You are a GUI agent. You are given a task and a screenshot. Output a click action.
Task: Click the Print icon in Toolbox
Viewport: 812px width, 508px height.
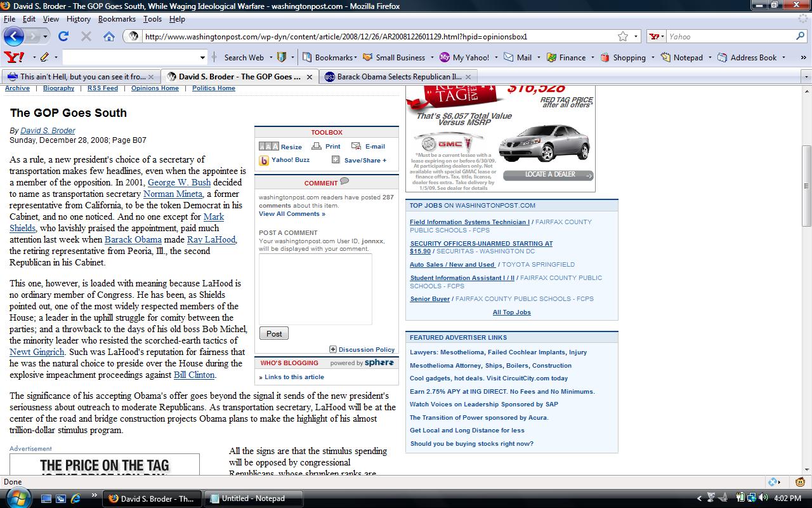point(316,146)
